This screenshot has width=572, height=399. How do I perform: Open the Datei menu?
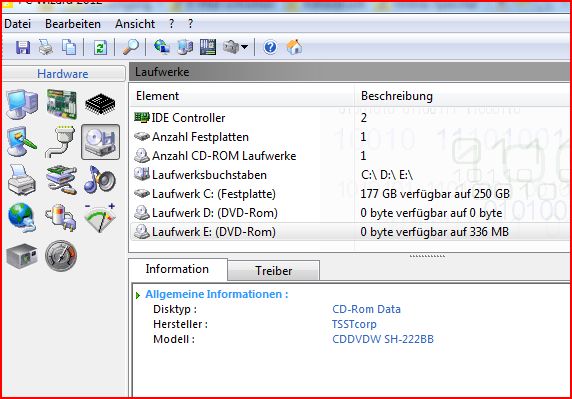[x=18, y=24]
